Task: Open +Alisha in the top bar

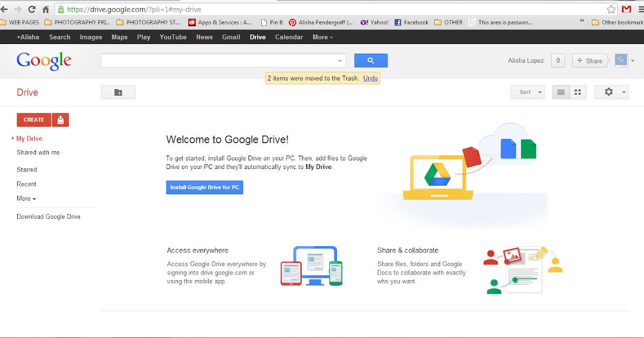Action: point(28,37)
